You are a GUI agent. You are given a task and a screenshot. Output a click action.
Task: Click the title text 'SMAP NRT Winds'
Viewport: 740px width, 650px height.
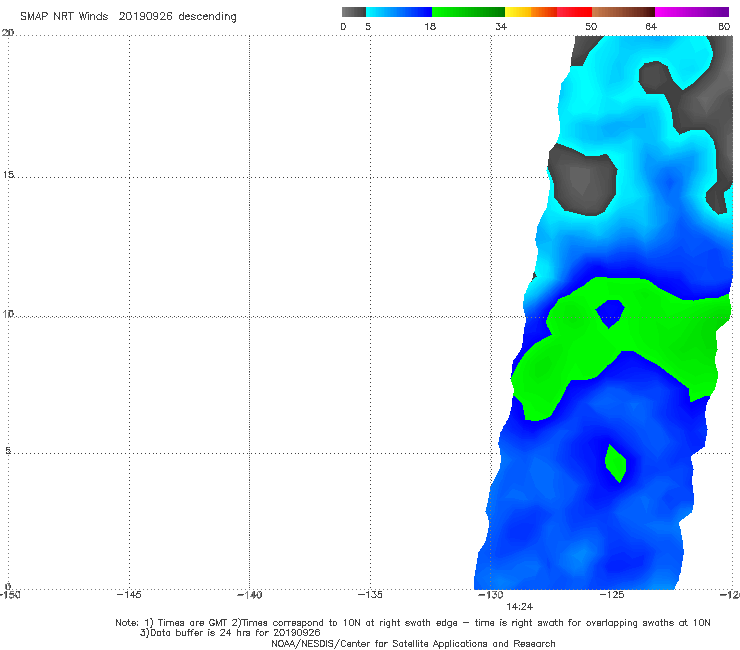tap(64, 16)
